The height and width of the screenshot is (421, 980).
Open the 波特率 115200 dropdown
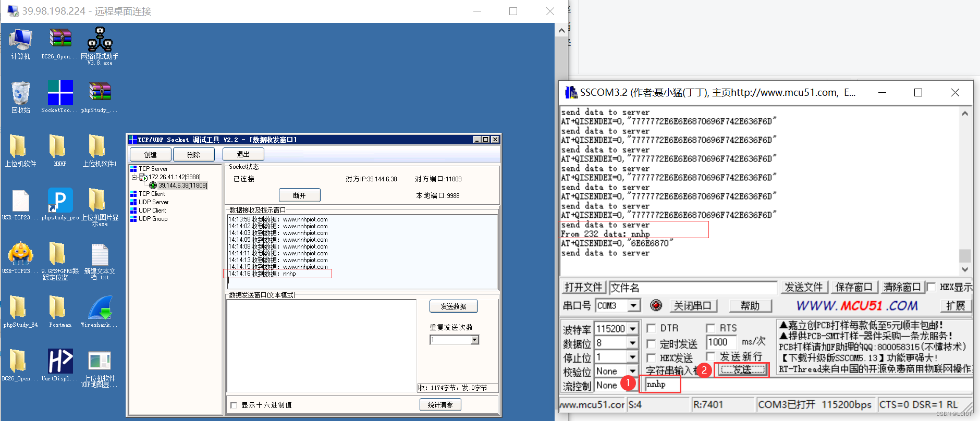point(633,329)
